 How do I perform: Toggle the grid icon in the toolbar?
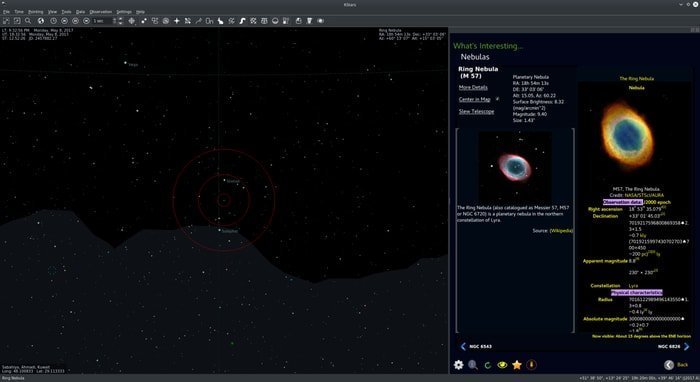pos(264,21)
